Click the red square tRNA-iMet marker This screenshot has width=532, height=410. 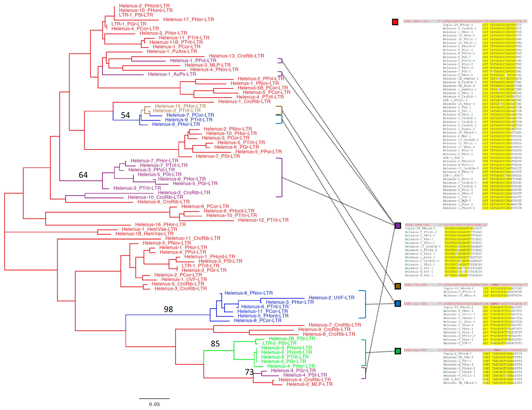click(x=395, y=22)
